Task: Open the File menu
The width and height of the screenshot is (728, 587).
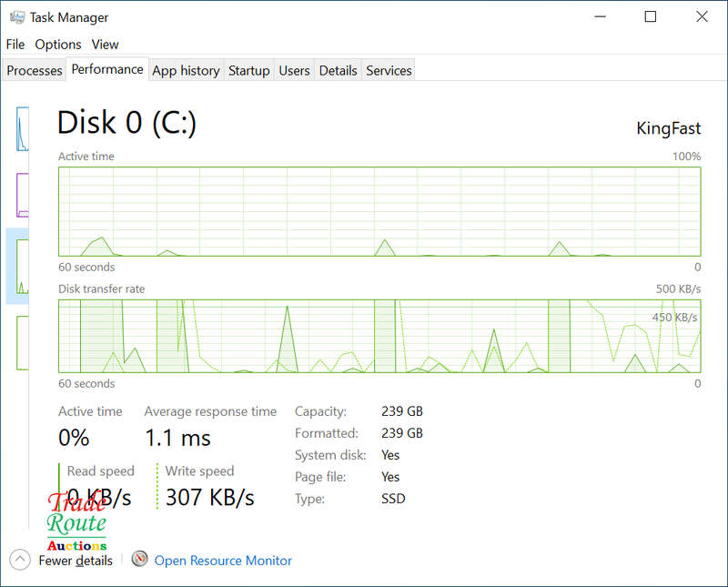Action: (15, 45)
